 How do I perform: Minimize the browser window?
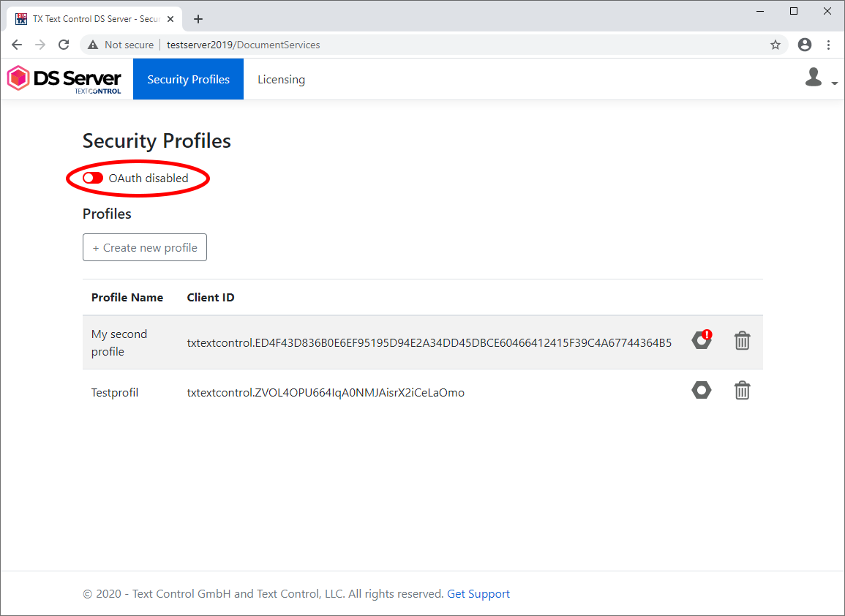point(760,11)
